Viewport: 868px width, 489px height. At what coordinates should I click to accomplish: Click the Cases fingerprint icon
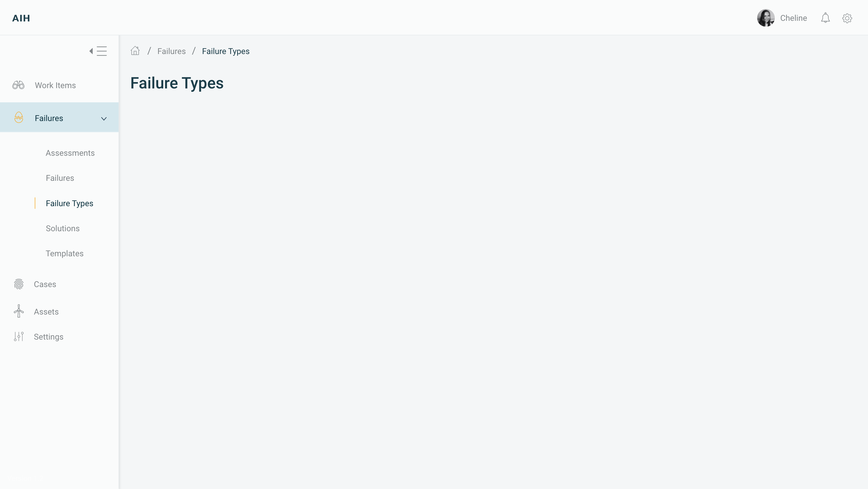tap(19, 284)
